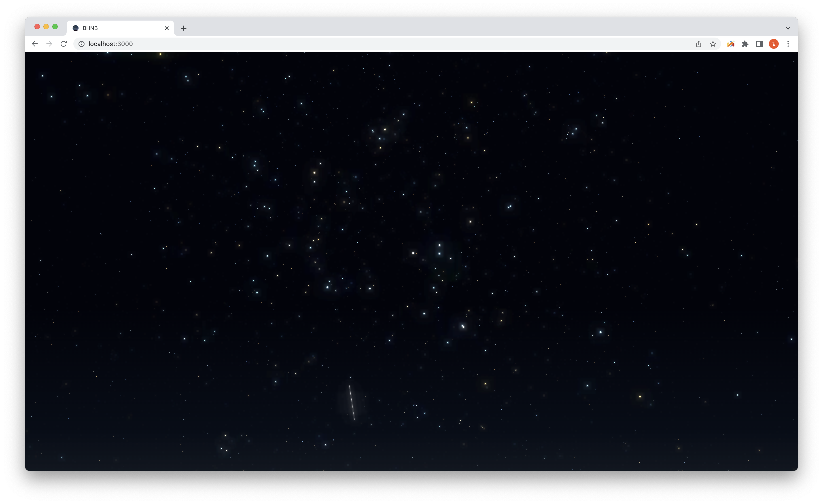Open the colorful pinned extension icon
The width and height of the screenshot is (823, 504).
pos(730,44)
